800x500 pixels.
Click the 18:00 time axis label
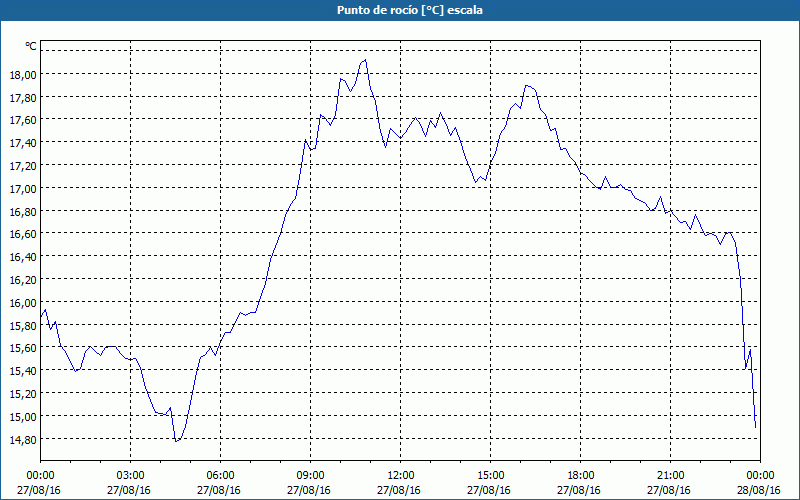tap(580, 476)
